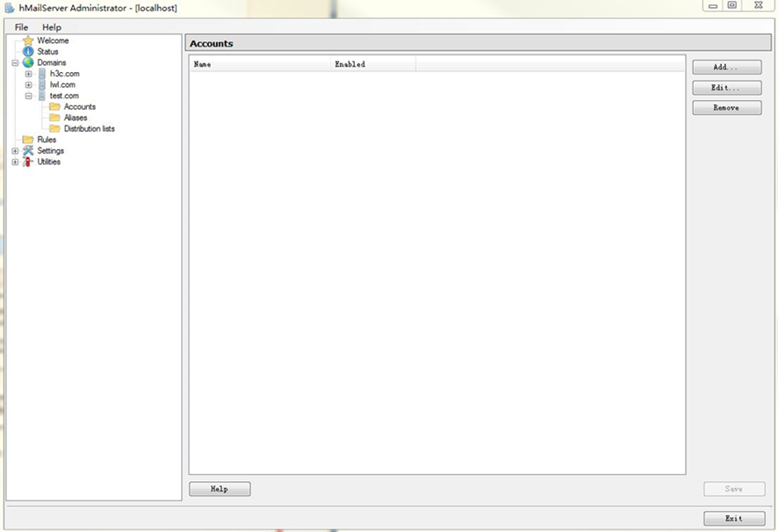Select the Settings label in tree
The height and width of the screenshot is (532, 778).
click(x=51, y=150)
